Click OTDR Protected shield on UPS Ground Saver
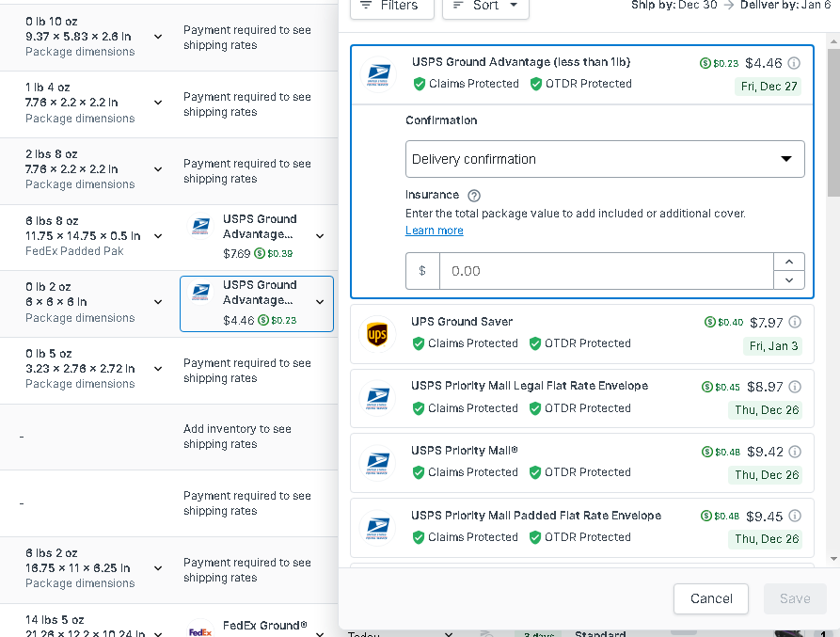Screen dimensions: 840x637 point(534,343)
